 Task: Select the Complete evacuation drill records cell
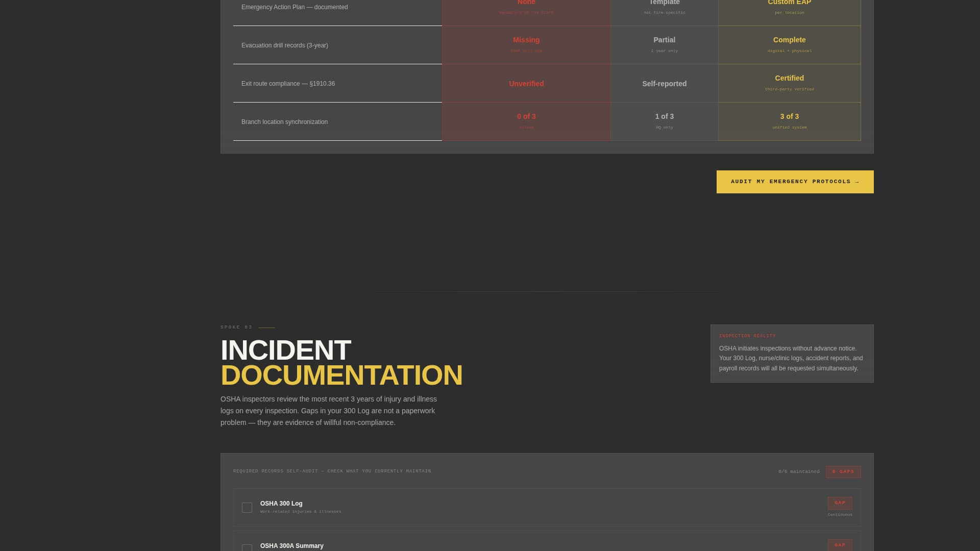click(x=789, y=45)
